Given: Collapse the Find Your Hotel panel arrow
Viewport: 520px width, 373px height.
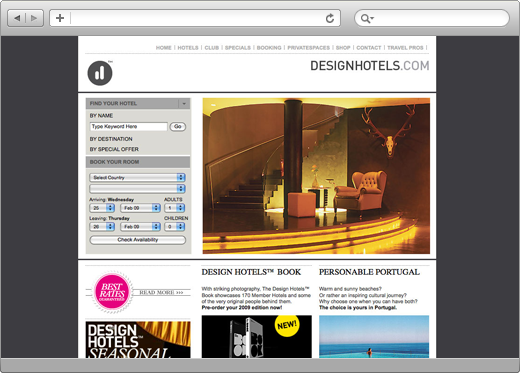Looking at the screenshot, I should point(184,104).
